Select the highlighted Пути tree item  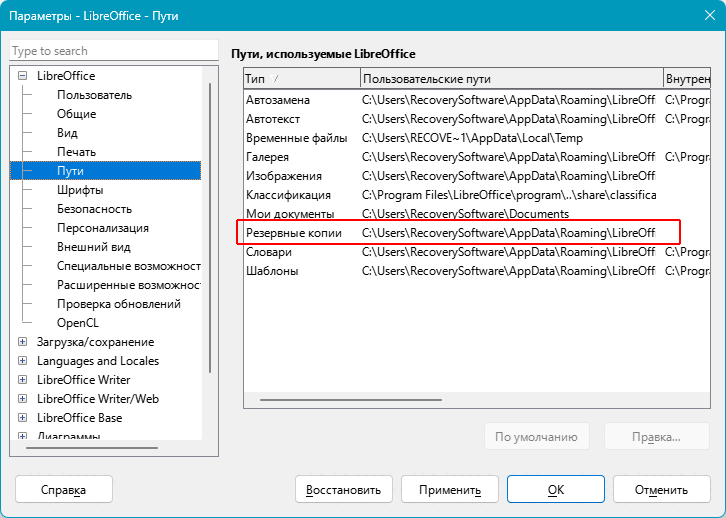[106, 171]
